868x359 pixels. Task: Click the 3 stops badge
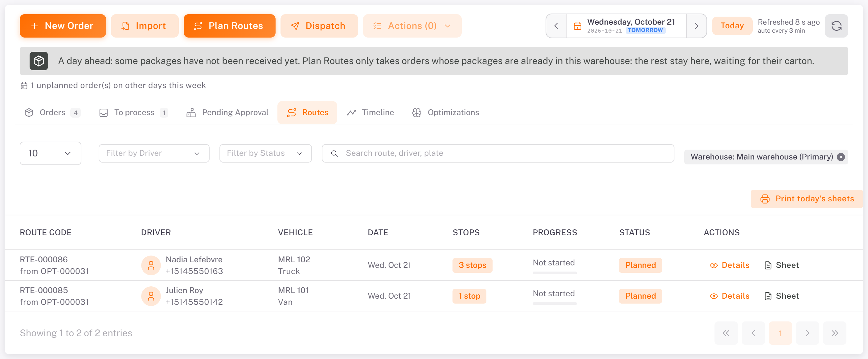[x=472, y=265]
